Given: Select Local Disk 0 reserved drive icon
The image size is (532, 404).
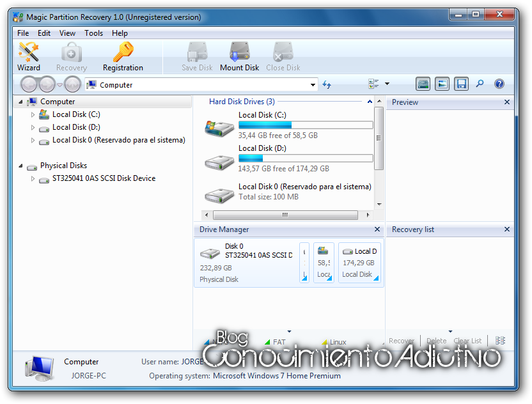Looking at the screenshot, I should point(219,196).
